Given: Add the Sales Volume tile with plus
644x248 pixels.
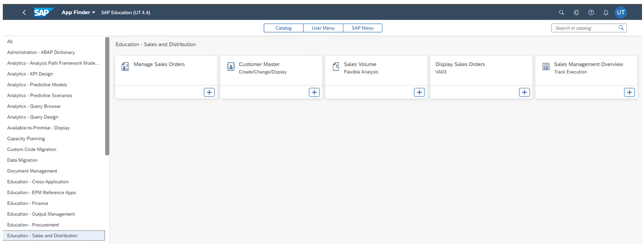Looking at the screenshot, I should tap(419, 92).
